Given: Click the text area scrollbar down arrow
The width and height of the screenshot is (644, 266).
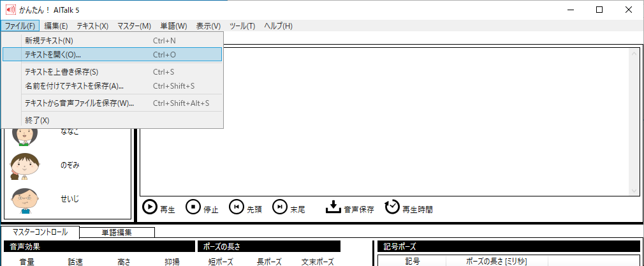Looking at the screenshot, I should coord(633,191).
